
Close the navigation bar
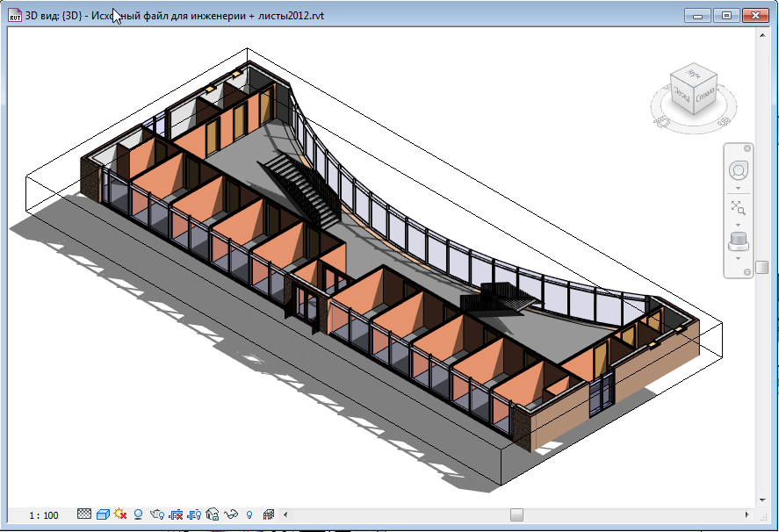point(747,148)
